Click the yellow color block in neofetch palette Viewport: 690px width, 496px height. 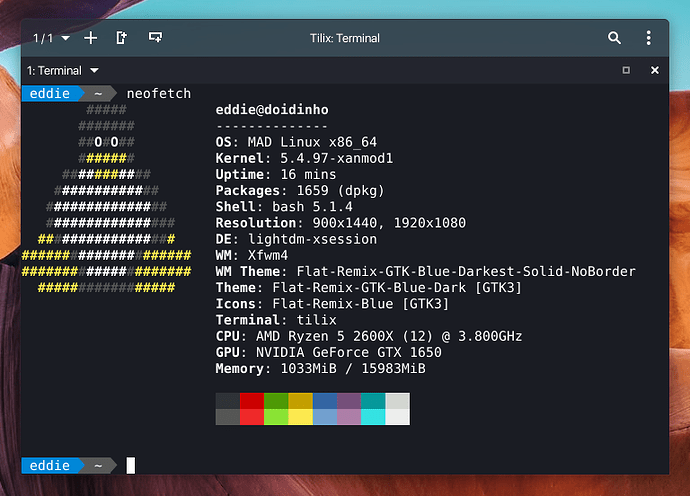pyautogui.click(x=300, y=409)
